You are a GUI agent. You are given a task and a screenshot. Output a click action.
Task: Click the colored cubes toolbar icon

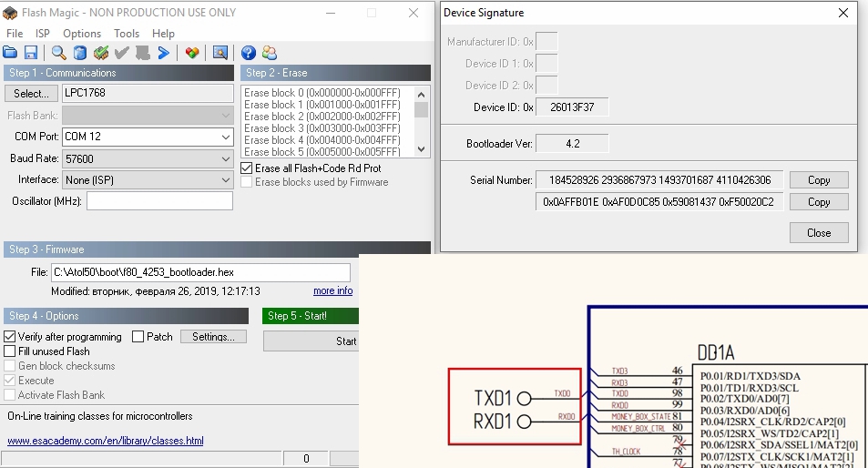192,53
